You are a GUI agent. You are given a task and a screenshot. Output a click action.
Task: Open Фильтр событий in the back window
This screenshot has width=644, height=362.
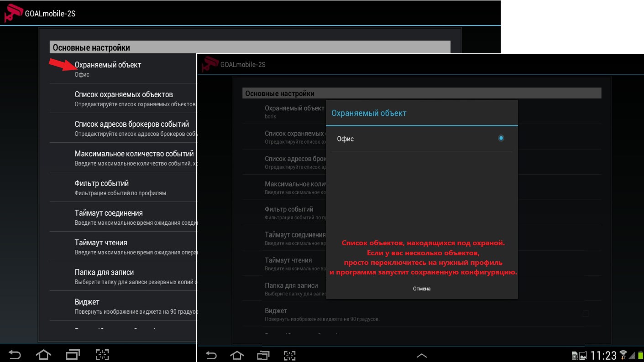(x=123, y=187)
